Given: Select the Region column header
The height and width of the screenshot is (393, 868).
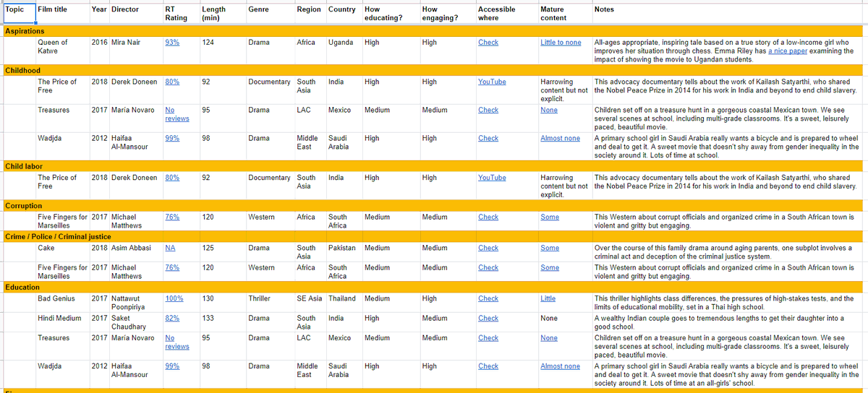Looking at the screenshot, I should pos(310,14).
